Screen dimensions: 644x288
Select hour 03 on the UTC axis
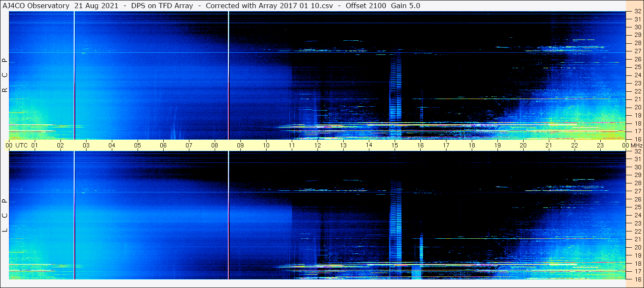point(86,145)
